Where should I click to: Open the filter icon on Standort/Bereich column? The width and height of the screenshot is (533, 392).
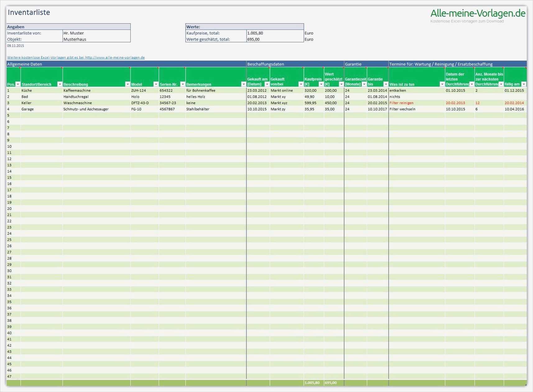(x=60, y=84)
